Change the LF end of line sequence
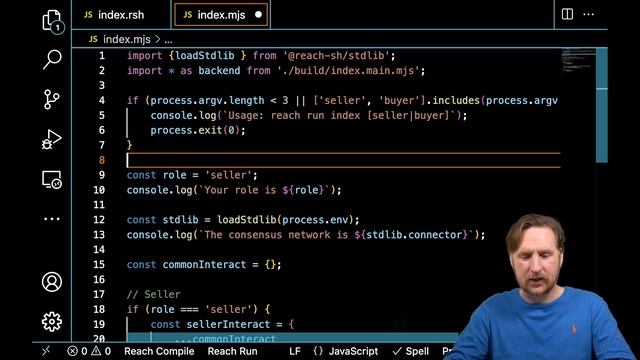This screenshot has width=640, height=360. click(295, 351)
